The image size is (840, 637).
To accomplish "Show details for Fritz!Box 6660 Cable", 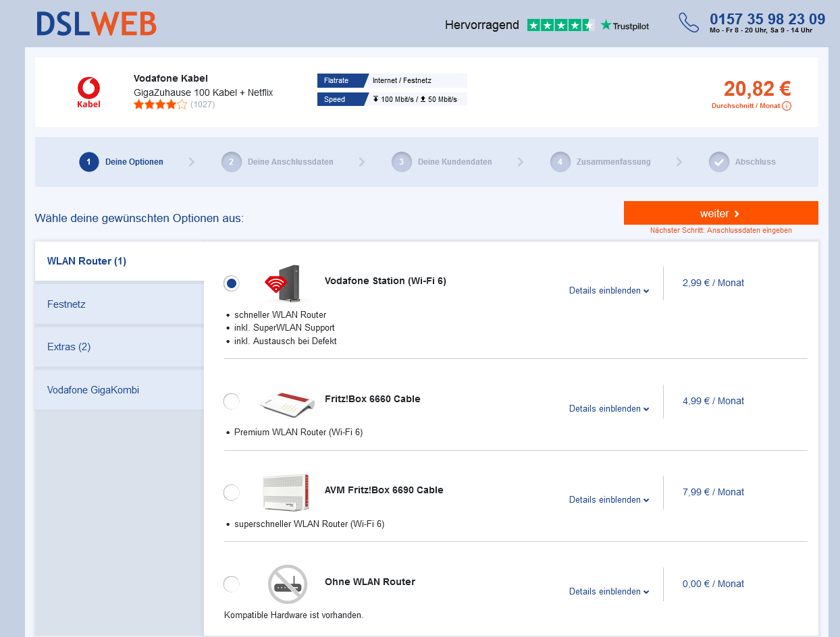I will pyautogui.click(x=608, y=408).
